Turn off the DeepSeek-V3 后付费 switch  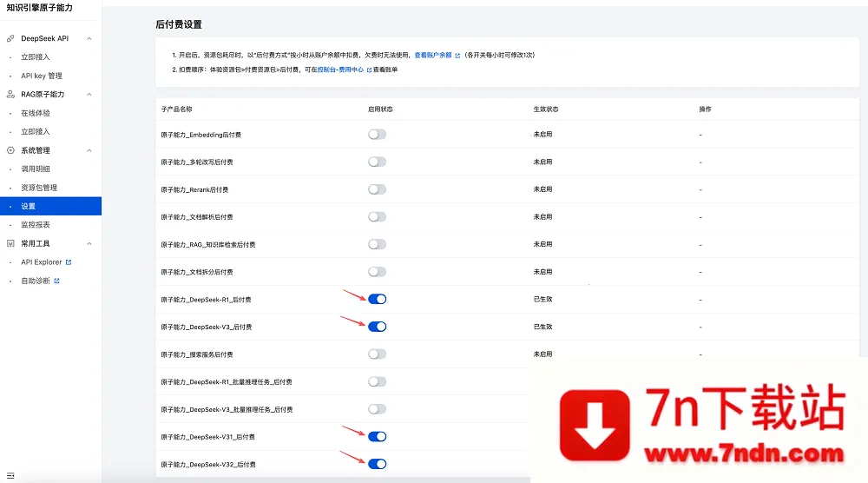tap(377, 327)
